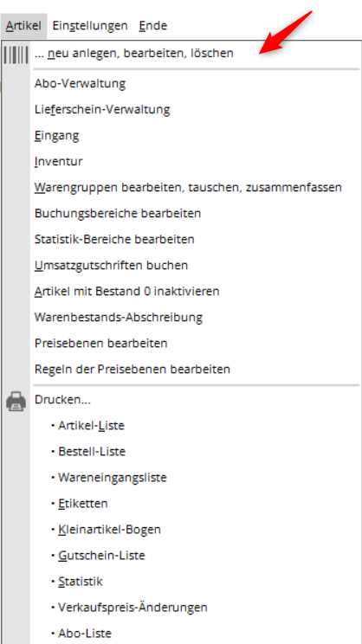Click the printer icon next to Drucken

(x=16, y=402)
